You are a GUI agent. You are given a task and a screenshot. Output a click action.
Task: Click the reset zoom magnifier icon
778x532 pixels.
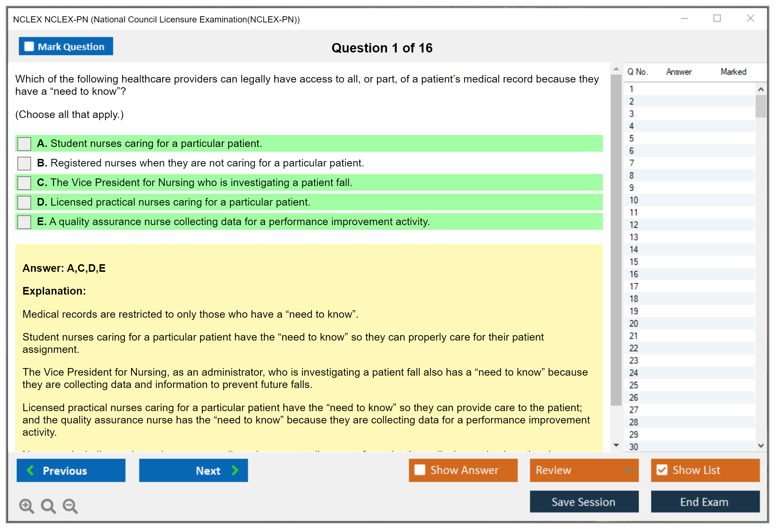tap(48, 506)
